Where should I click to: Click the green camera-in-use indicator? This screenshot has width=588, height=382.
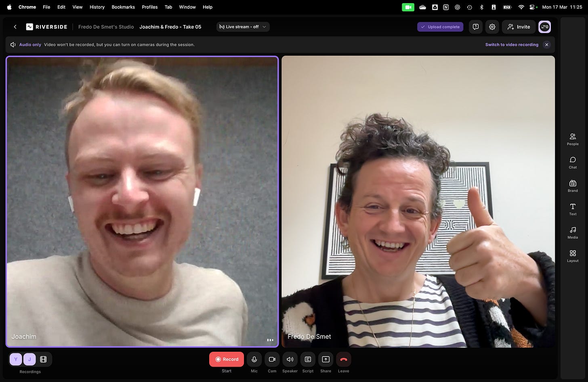pos(408,7)
